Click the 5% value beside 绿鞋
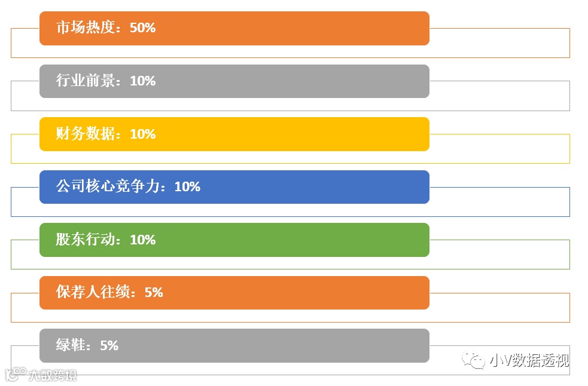The image size is (588, 386). click(x=109, y=345)
